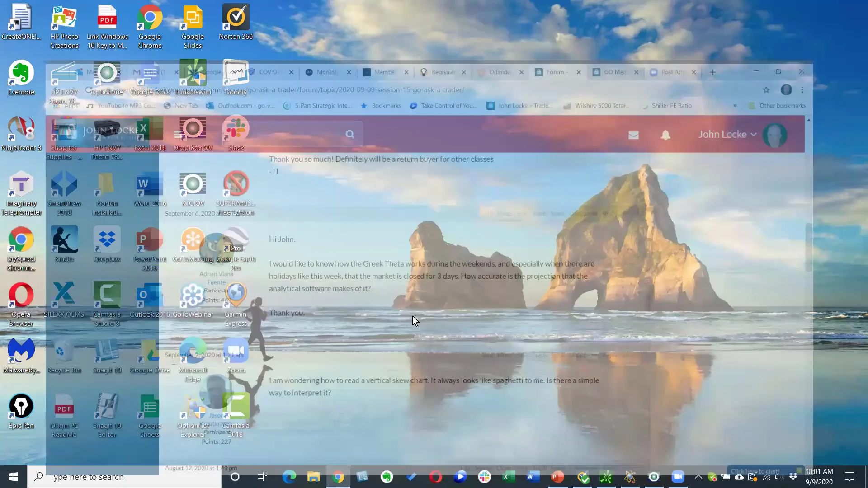Screen dimensions: 868x488
Task: Select the Imaginary Teleprompter desktop icon
Action: [x=21, y=194]
